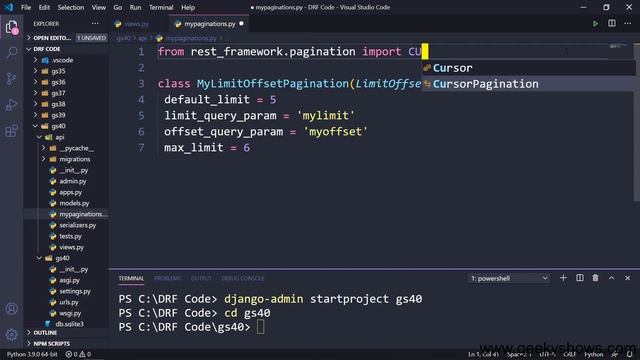Maximize the terminal panel size
Screen dimensions: 640x360
pyautogui.click(x=611, y=278)
